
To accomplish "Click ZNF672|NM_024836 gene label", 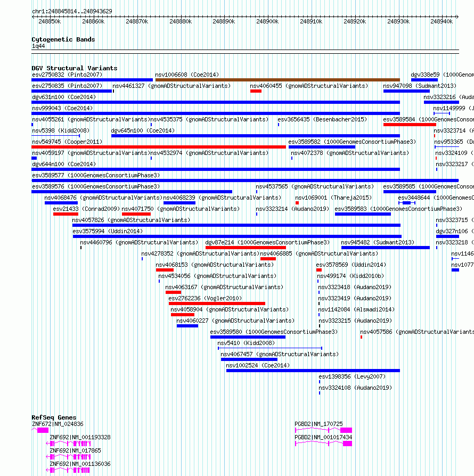I will pos(58,424).
